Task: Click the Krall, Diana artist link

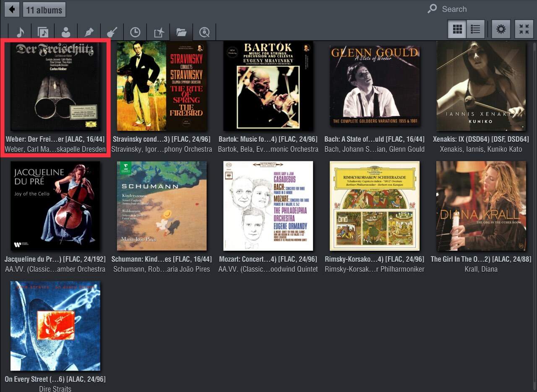Action: [x=481, y=269]
